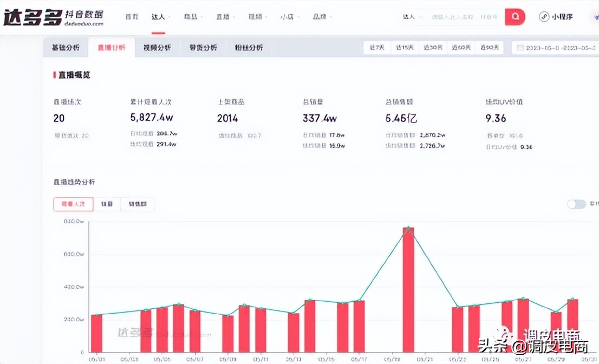Expand the 达人 dropdown in search bar
Image resolution: width=599 pixels, height=364 pixels.
(412, 17)
